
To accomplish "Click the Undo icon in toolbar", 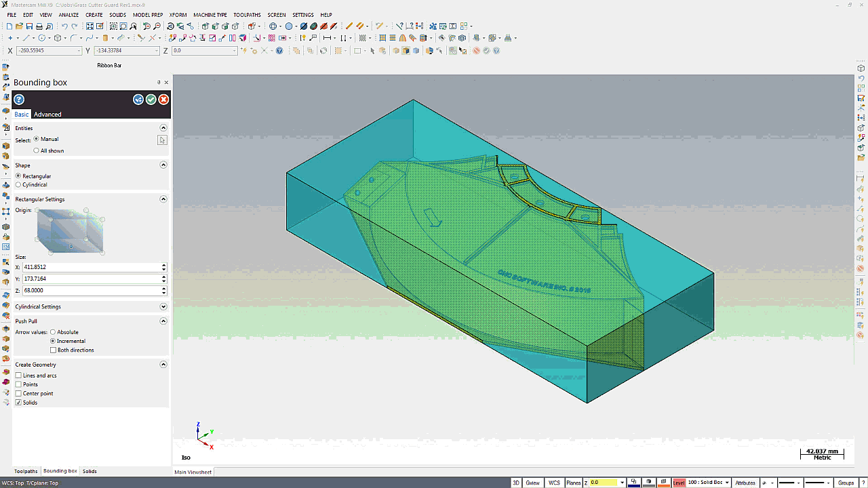I will (x=65, y=26).
